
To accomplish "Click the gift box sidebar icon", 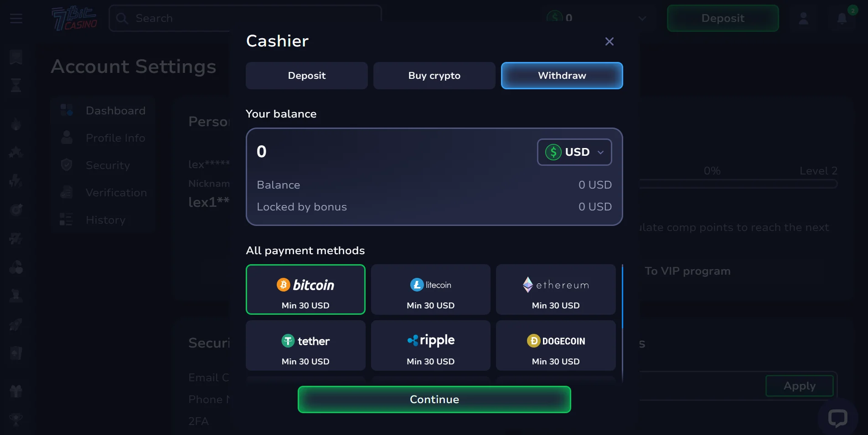I will click(16, 391).
